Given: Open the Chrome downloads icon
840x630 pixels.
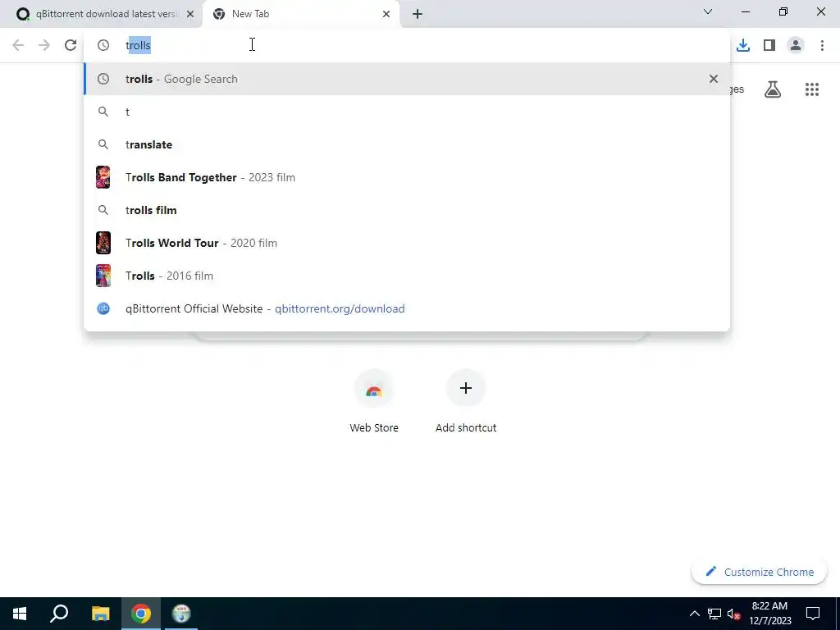Looking at the screenshot, I should (743, 46).
